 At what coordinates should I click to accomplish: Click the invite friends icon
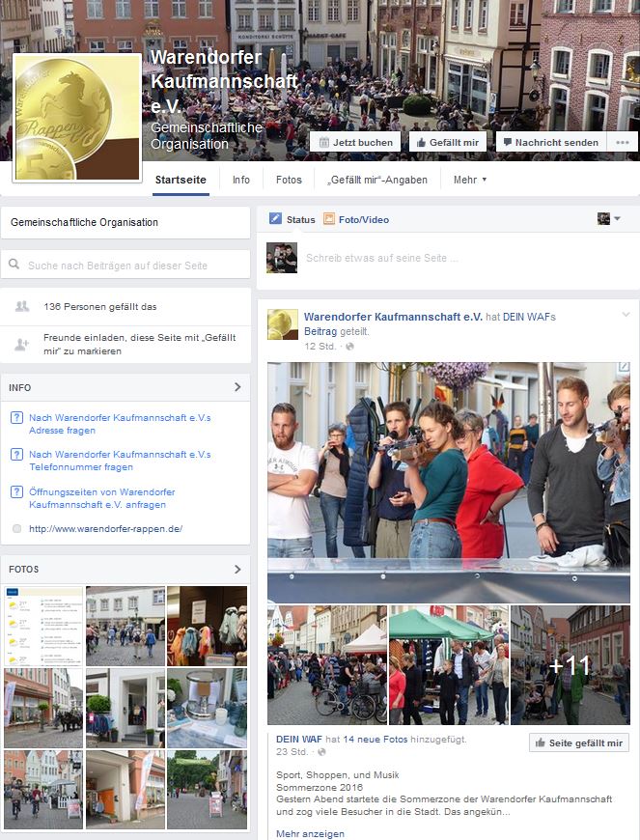(22, 345)
